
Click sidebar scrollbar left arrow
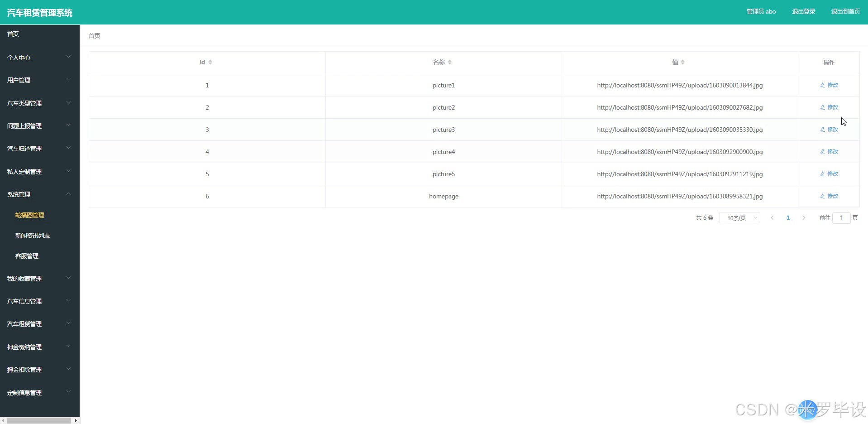click(3, 420)
